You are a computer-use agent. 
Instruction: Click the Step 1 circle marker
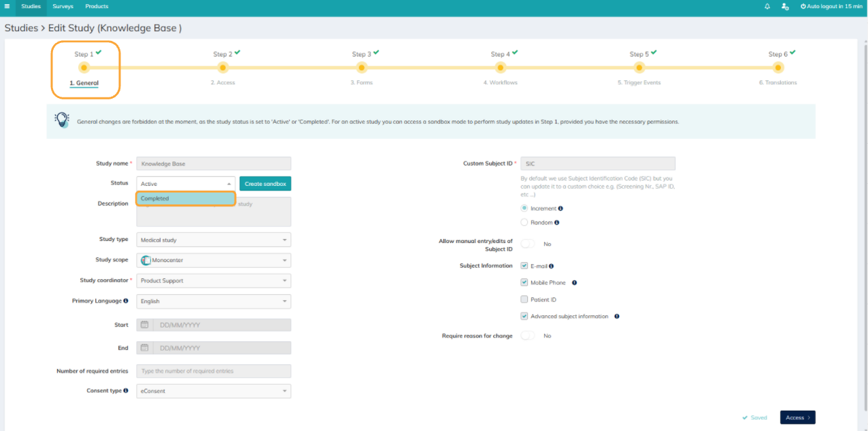[x=84, y=67]
